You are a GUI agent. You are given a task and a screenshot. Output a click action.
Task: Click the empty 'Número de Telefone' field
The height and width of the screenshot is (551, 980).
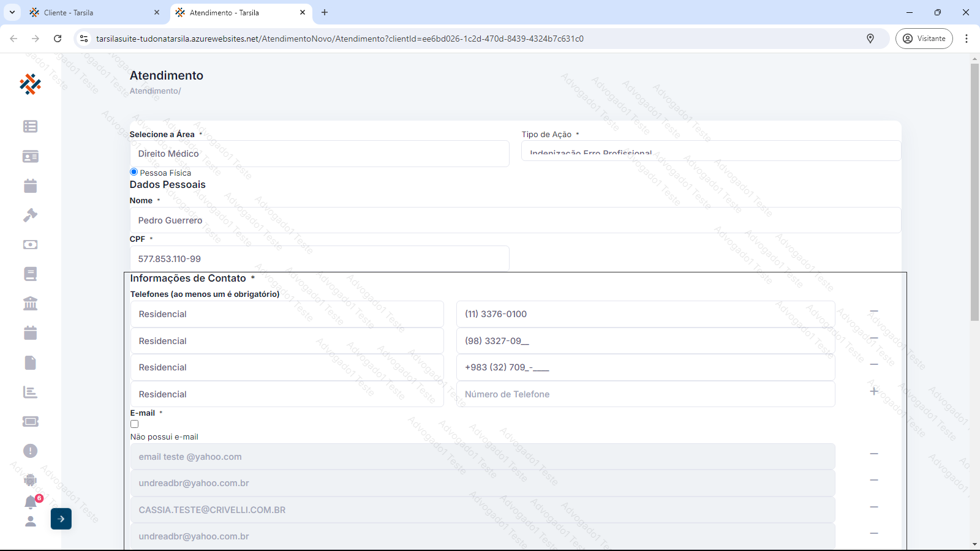click(x=645, y=394)
